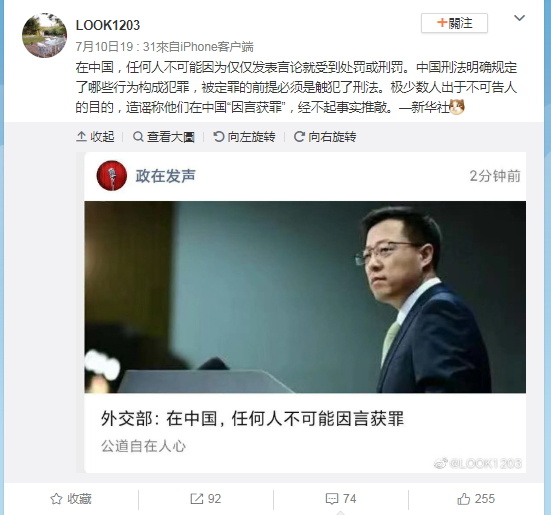The width and height of the screenshot is (551, 515).
Task: Open LOOK1203's profile avatar
Action: tap(44, 35)
